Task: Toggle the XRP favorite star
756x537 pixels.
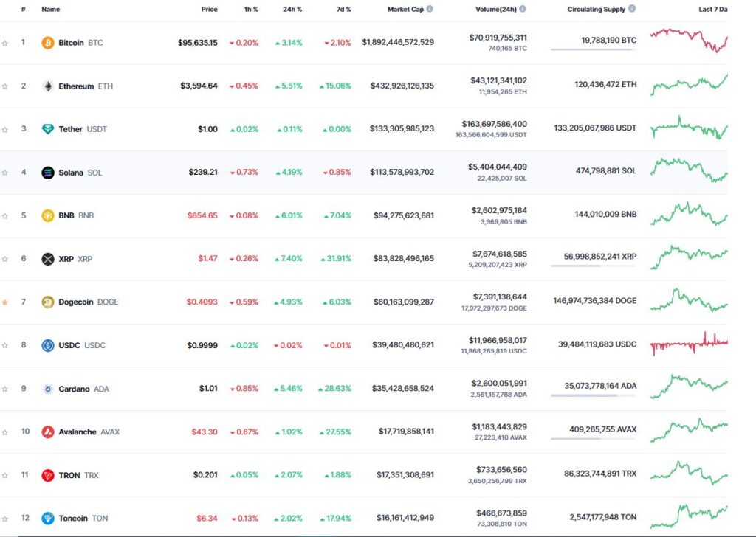Action: click(x=5, y=259)
